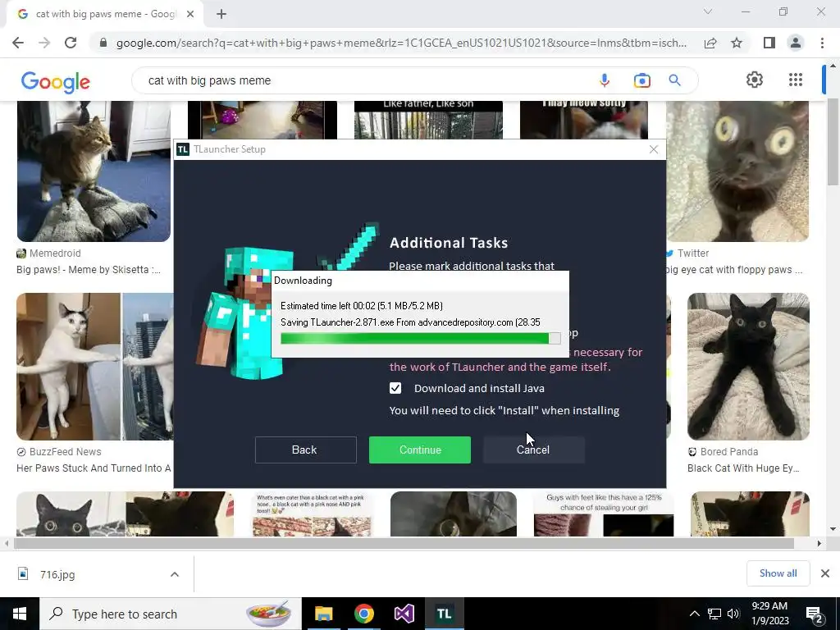Search by image with camera icon
Viewport: 840px width, 630px height.
641,80
